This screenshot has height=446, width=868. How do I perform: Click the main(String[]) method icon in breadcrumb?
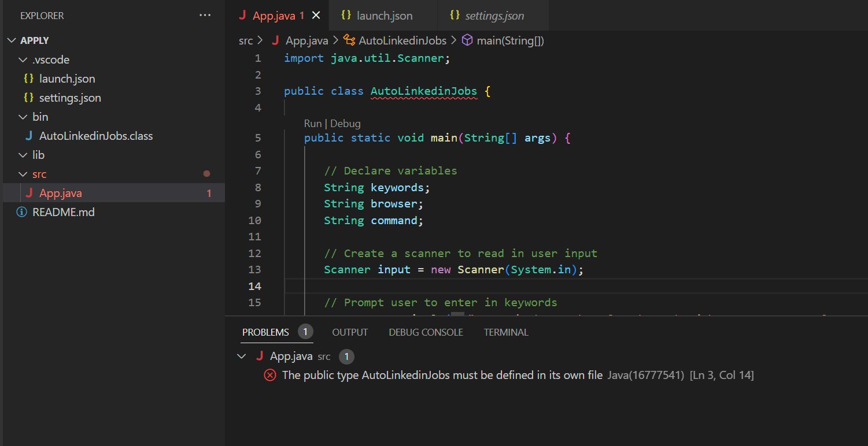pyautogui.click(x=466, y=40)
